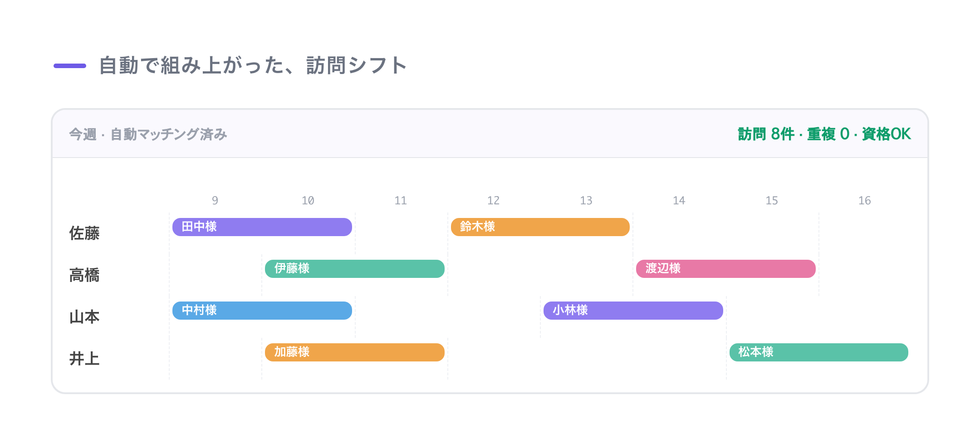
Task: Click the 12 hour label
Action: (494, 201)
